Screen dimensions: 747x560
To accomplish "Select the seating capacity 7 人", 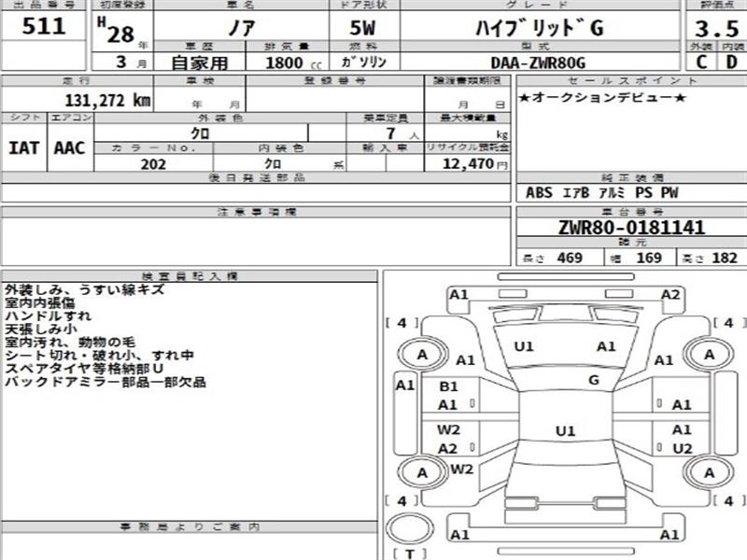I will [402, 133].
